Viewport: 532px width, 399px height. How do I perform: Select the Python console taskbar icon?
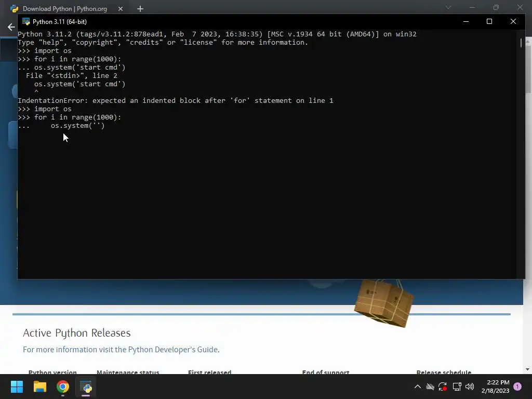[86, 387]
